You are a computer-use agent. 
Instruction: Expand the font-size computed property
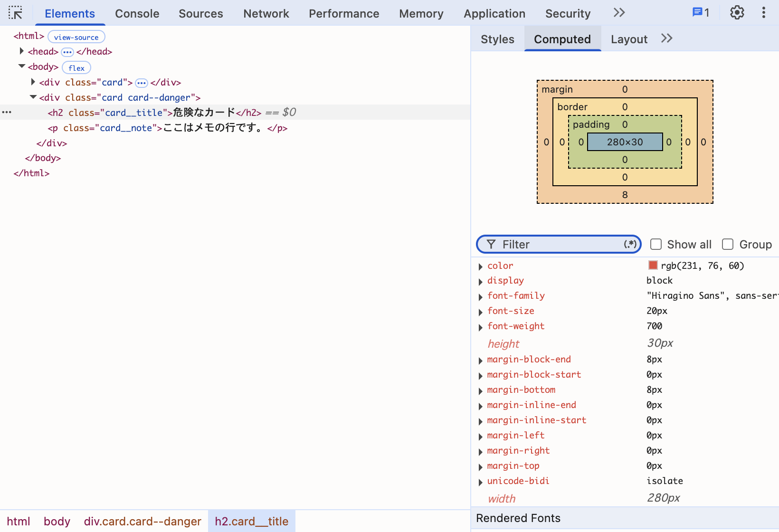[x=480, y=312]
